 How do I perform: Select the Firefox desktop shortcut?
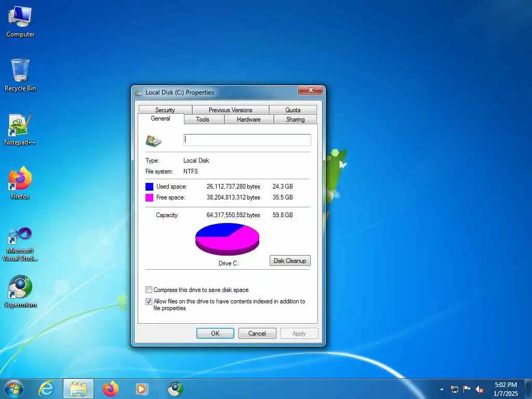tap(20, 182)
